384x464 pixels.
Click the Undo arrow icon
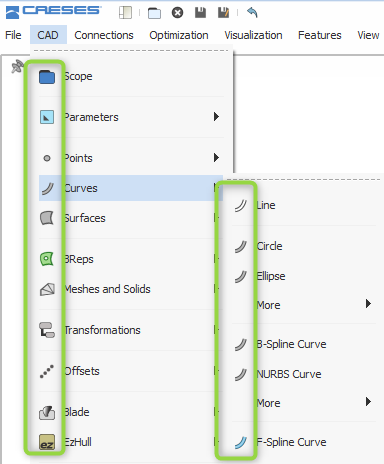[x=252, y=13]
